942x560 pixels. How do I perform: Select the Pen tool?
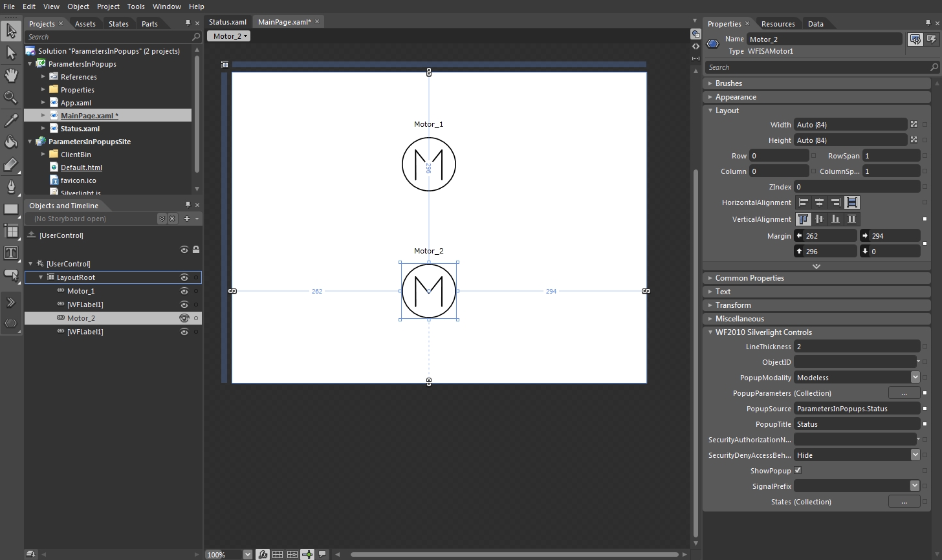point(11,187)
